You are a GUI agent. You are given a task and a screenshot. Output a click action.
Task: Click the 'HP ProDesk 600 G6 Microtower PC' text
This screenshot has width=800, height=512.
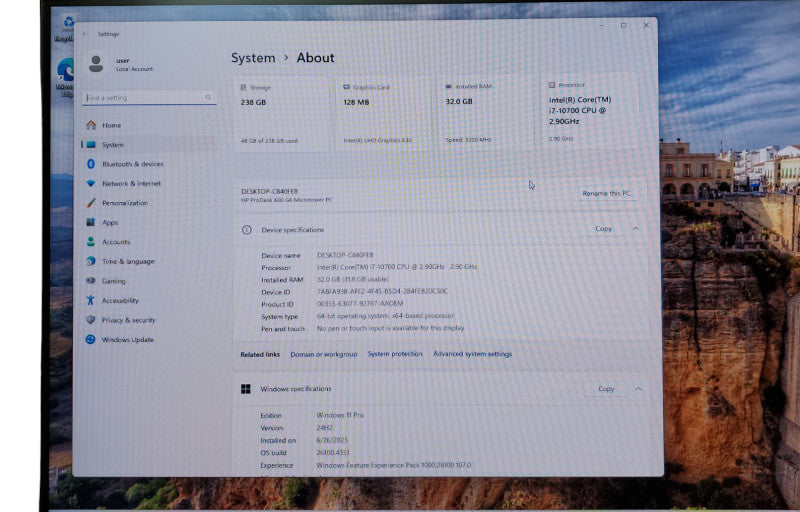tap(287, 200)
